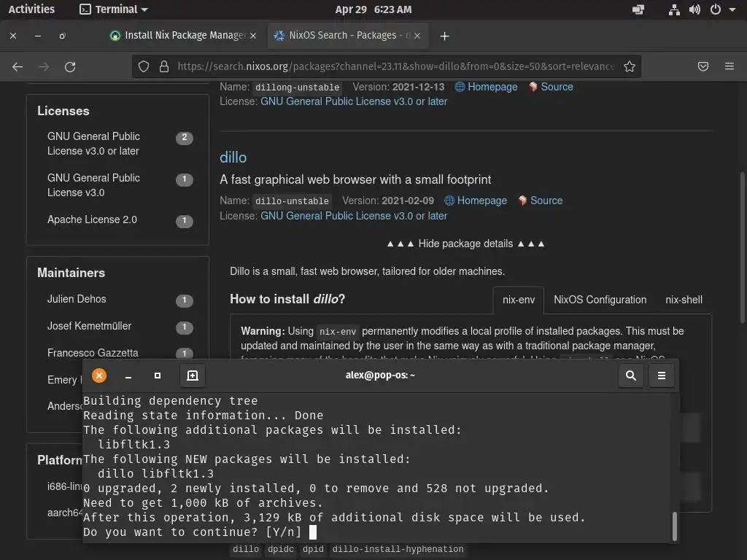Click the terminal prompt line 'Do you want to continue?'
This screenshot has height=560, width=747.
(x=193, y=532)
